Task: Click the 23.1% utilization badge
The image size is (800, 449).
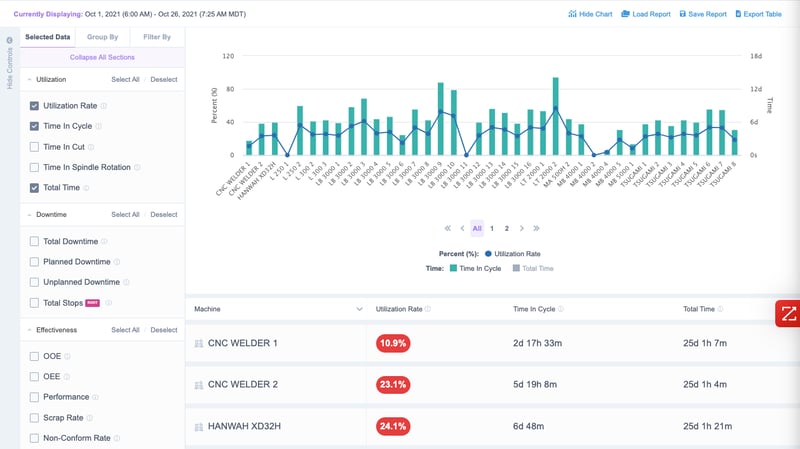Action: (393, 385)
